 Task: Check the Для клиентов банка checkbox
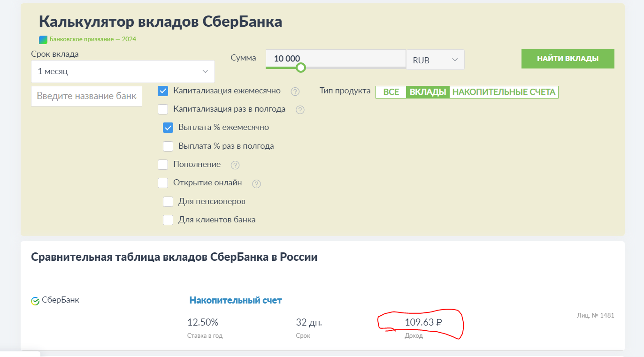click(168, 220)
